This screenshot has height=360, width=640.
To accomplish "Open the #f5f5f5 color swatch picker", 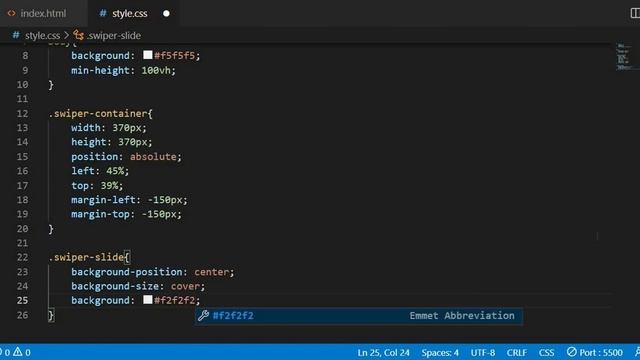I will click(x=148, y=55).
